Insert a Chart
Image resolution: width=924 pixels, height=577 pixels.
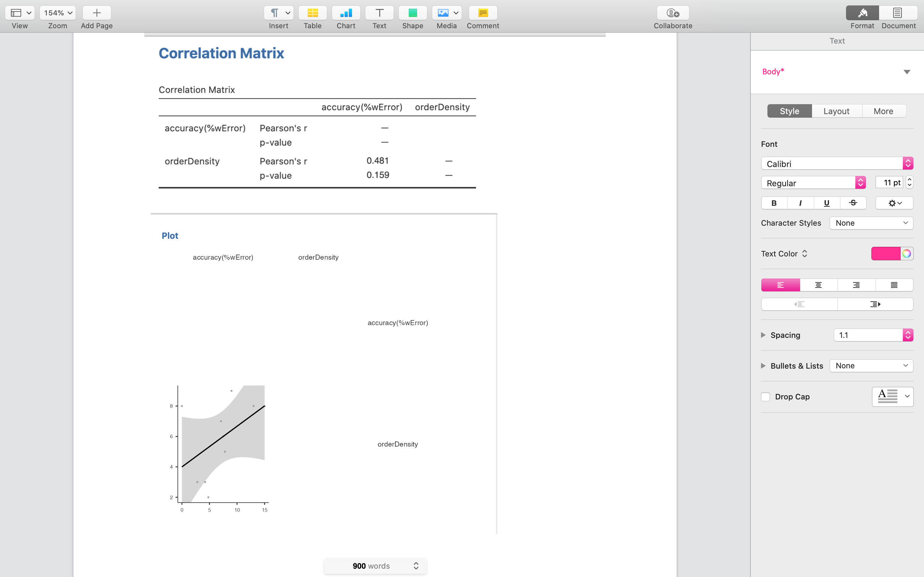(346, 13)
